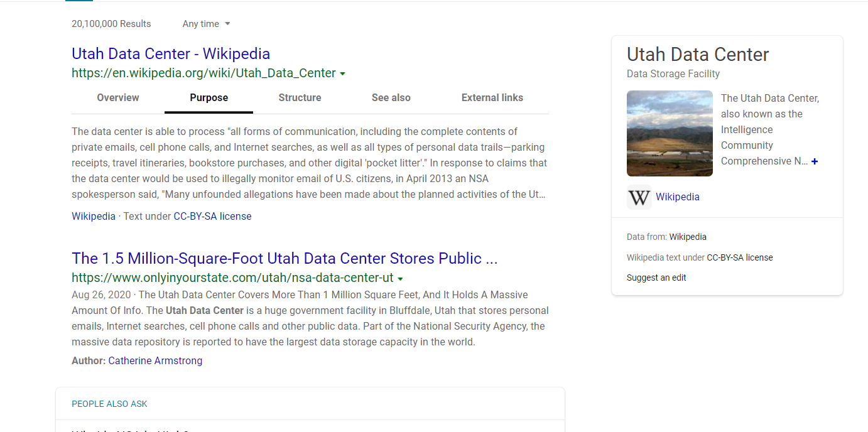868x432 pixels.
Task: Switch to the Structure tab
Action: coord(300,98)
